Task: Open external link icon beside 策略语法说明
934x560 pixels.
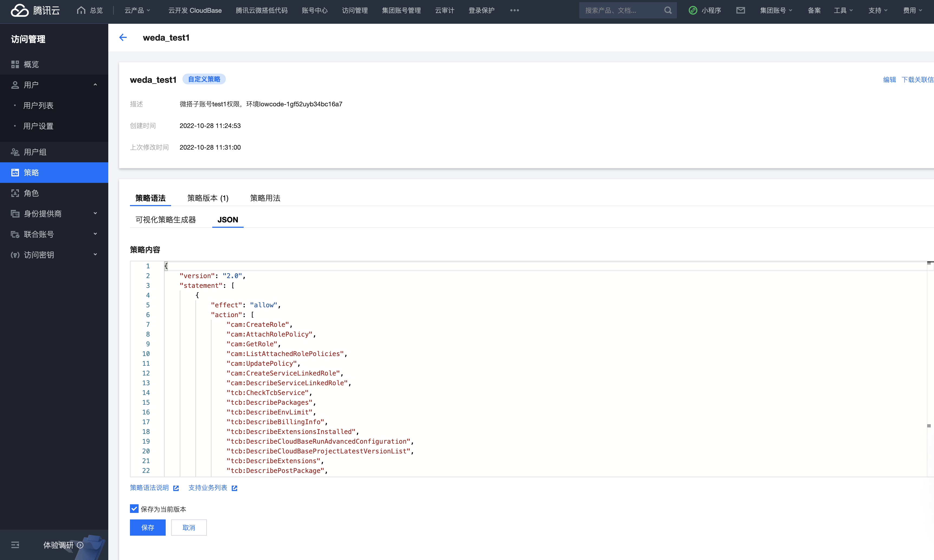Action: coord(176,488)
